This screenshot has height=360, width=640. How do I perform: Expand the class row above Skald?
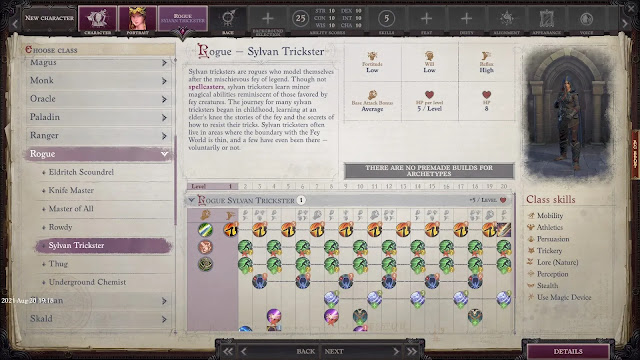coord(164,301)
